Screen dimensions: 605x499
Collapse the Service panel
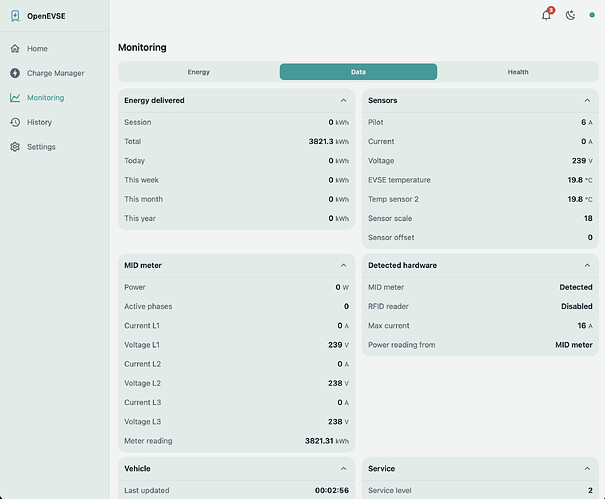coord(587,469)
